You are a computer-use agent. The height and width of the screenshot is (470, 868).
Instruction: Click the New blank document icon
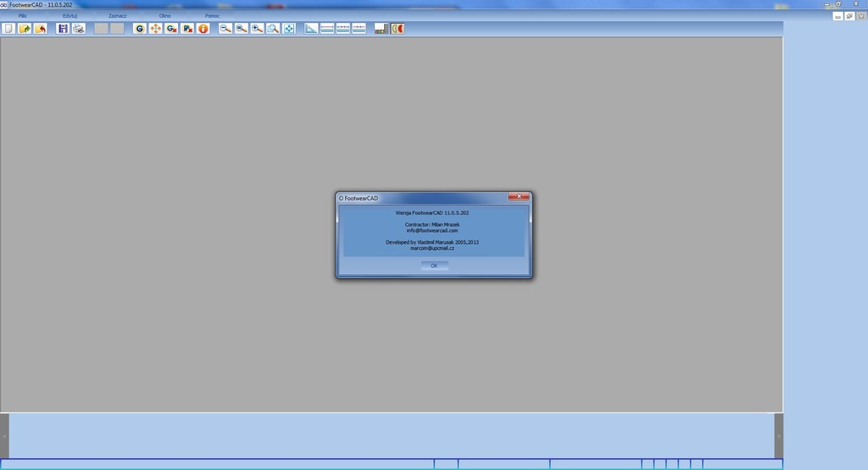coord(8,29)
